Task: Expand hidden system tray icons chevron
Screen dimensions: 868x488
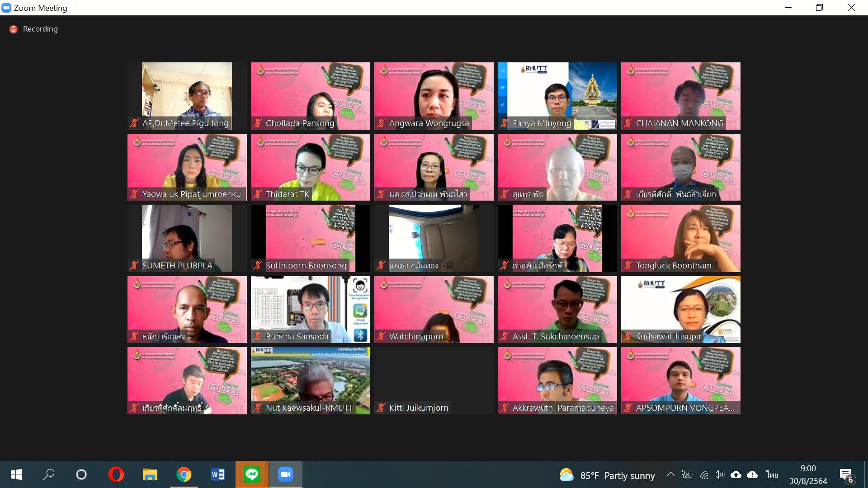Action: coord(670,474)
